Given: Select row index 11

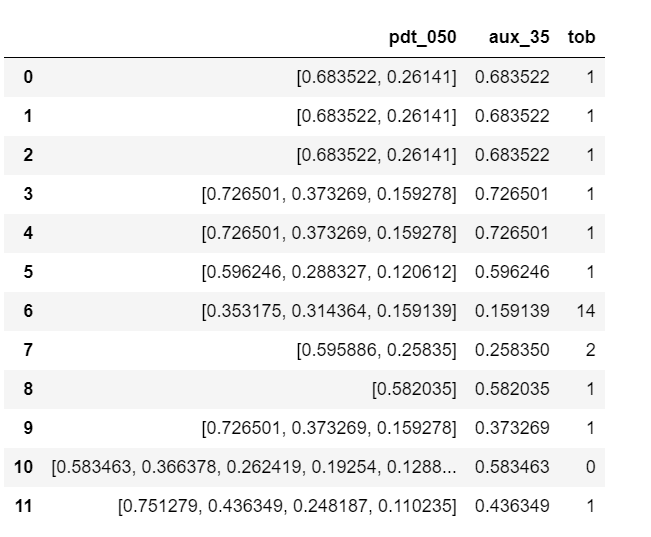Looking at the screenshot, I should (23, 506).
